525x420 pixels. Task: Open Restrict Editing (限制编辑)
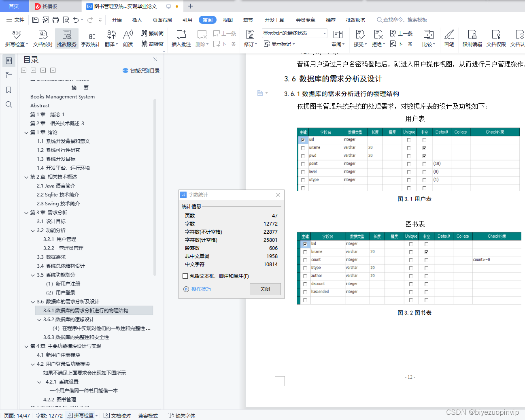click(472, 38)
